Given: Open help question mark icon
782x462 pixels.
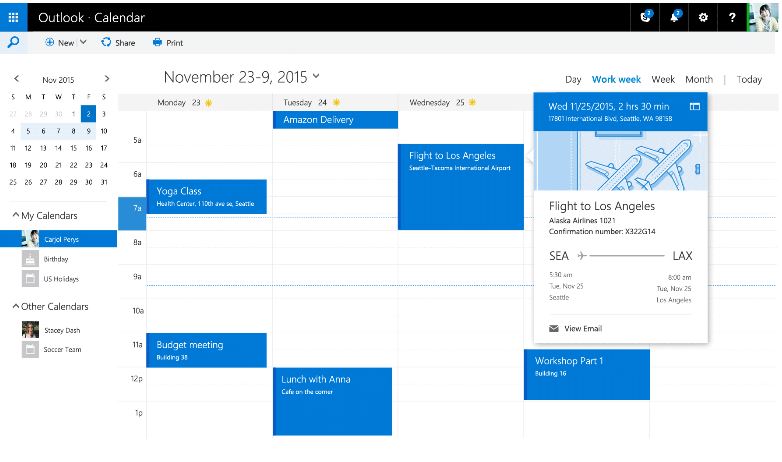Looking at the screenshot, I should [x=732, y=17].
